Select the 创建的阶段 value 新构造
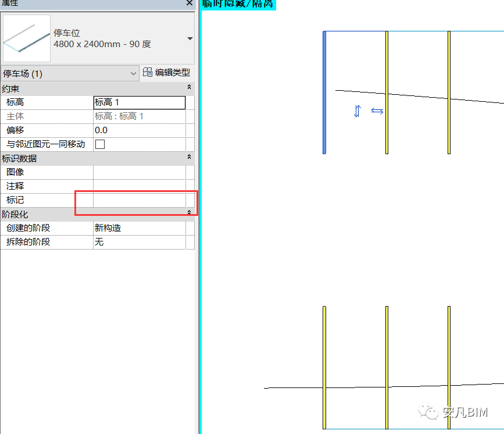The width and height of the screenshot is (504, 434). click(x=139, y=228)
